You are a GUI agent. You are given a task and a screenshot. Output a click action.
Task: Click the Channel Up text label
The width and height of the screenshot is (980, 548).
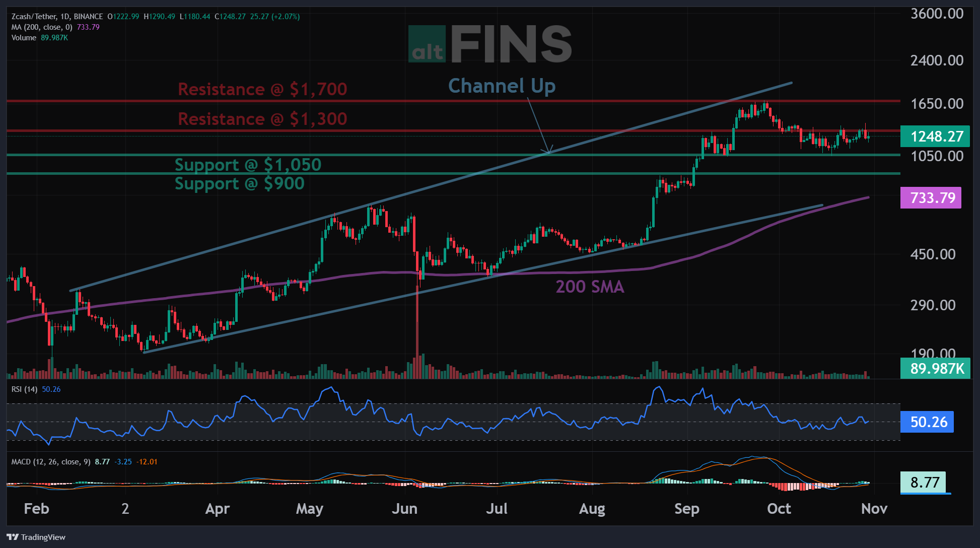tap(502, 86)
